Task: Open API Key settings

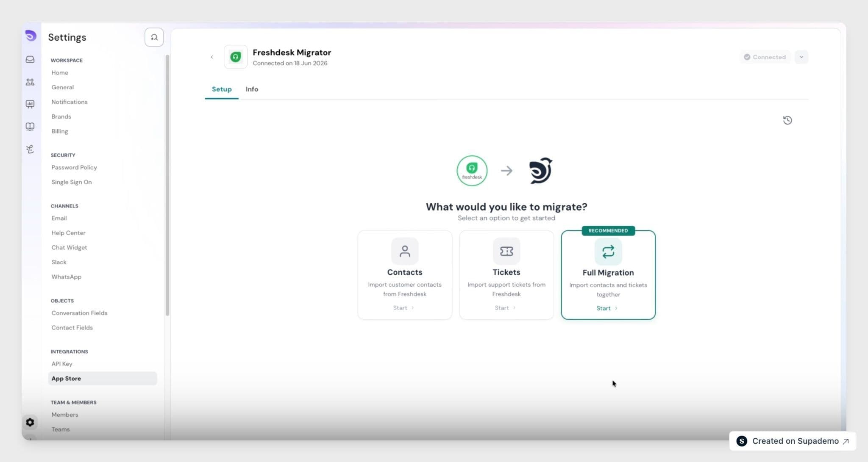Action: (x=62, y=364)
